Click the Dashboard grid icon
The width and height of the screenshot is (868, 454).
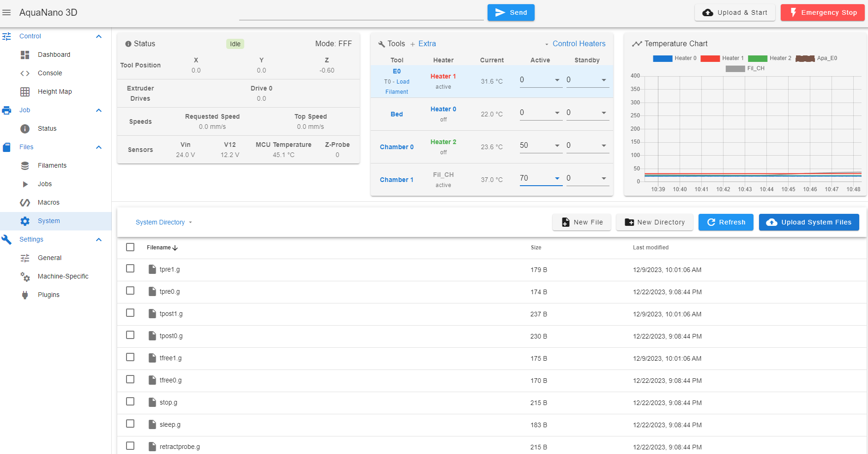pyautogui.click(x=25, y=54)
